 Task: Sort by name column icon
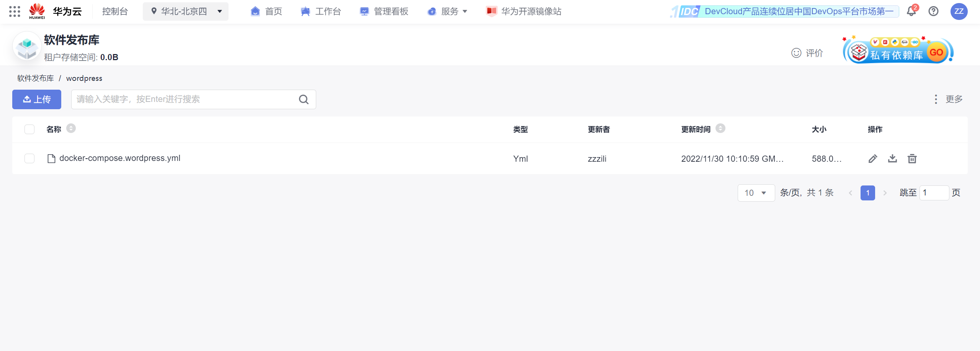[71, 128]
